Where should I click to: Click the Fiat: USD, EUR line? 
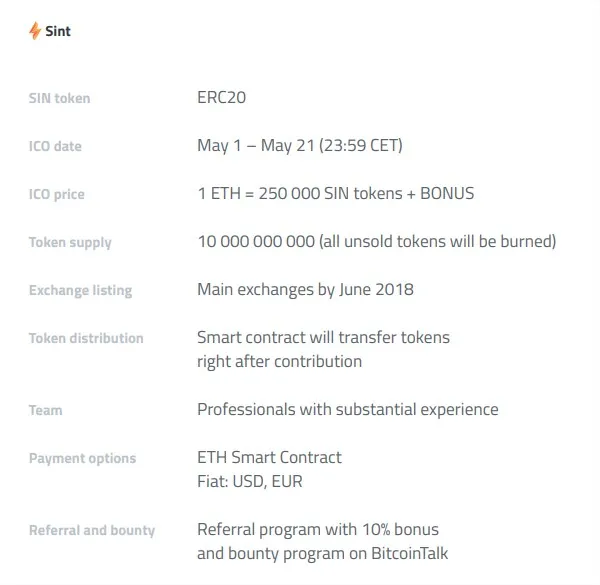(x=250, y=481)
